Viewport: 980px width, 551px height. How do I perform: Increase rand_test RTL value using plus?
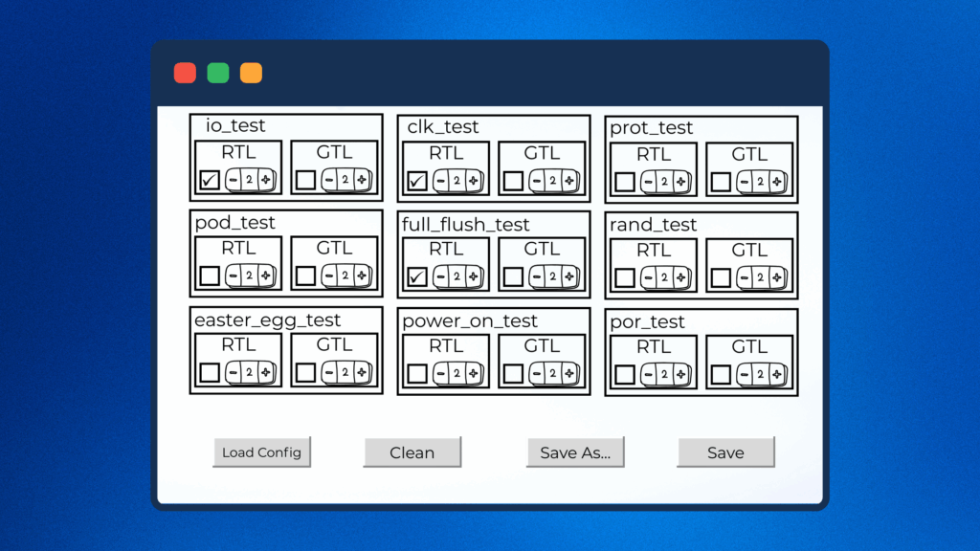[x=680, y=277]
